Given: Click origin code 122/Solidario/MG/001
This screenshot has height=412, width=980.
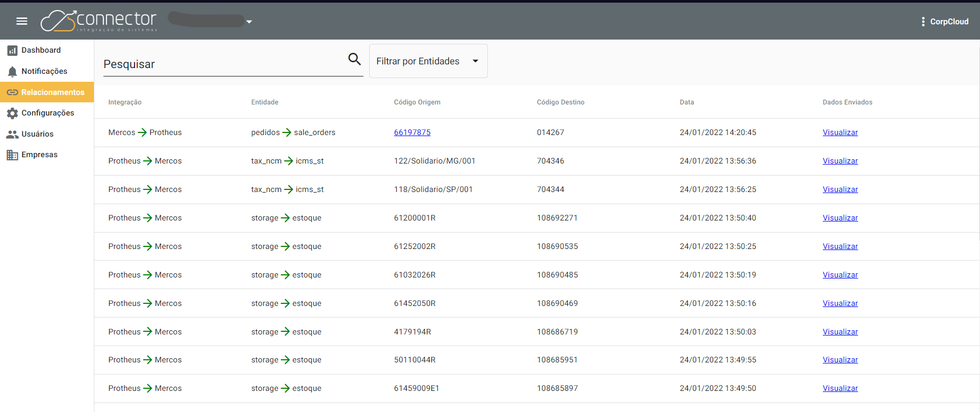Looking at the screenshot, I should pos(435,161).
